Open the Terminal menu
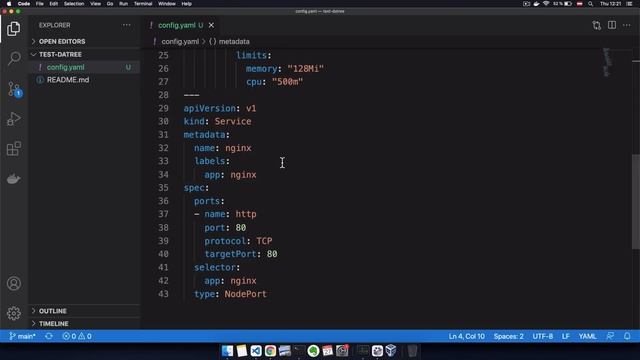The image size is (640, 360). point(143,4)
